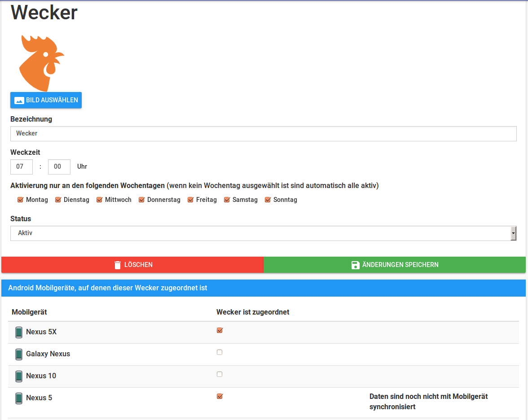Uncheck the Montag weekday checkbox

click(x=20, y=200)
